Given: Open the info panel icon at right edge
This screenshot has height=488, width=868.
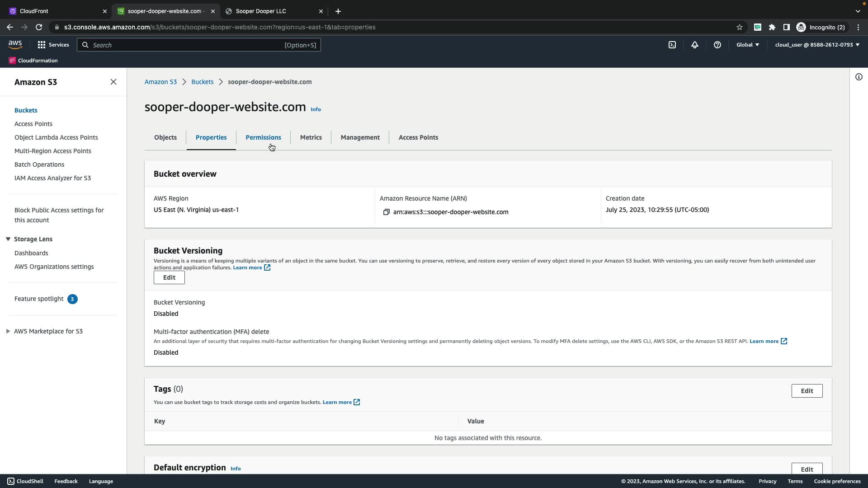Looking at the screenshot, I should [859, 77].
